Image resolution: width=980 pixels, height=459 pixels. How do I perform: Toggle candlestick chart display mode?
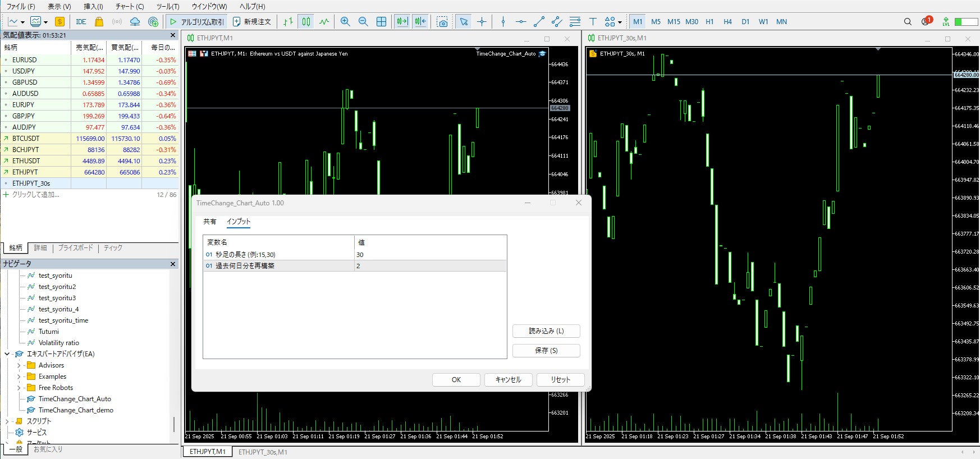point(306,22)
